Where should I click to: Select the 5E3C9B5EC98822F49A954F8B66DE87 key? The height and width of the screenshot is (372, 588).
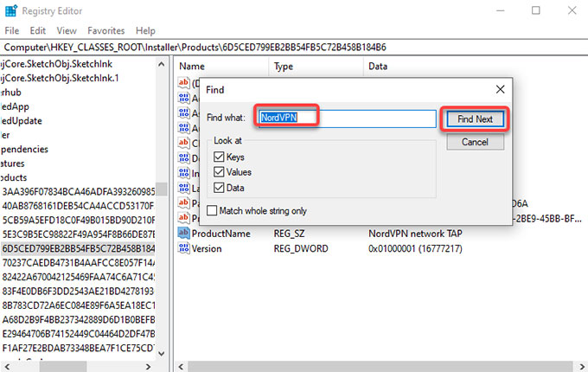(x=79, y=234)
